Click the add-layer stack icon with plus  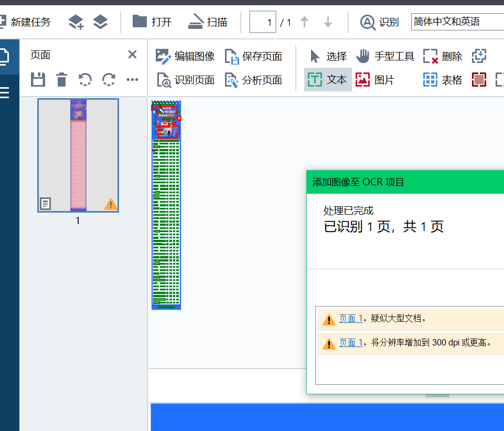tap(76, 22)
